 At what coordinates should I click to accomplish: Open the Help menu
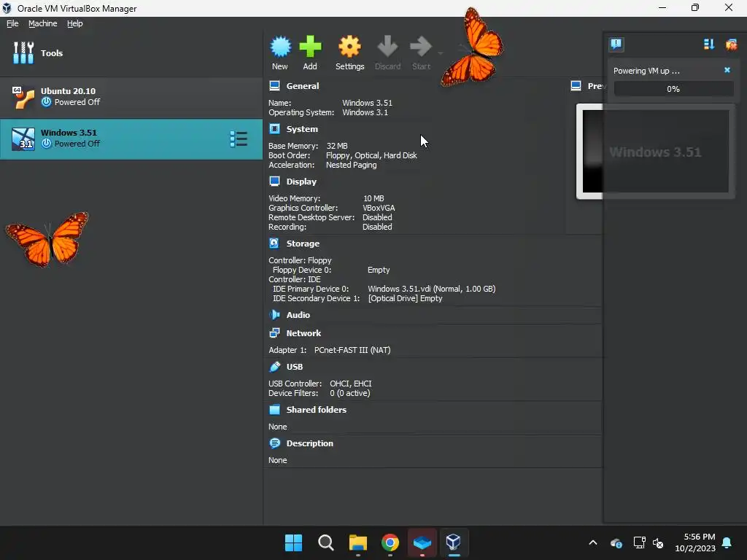[x=75, y=23]
